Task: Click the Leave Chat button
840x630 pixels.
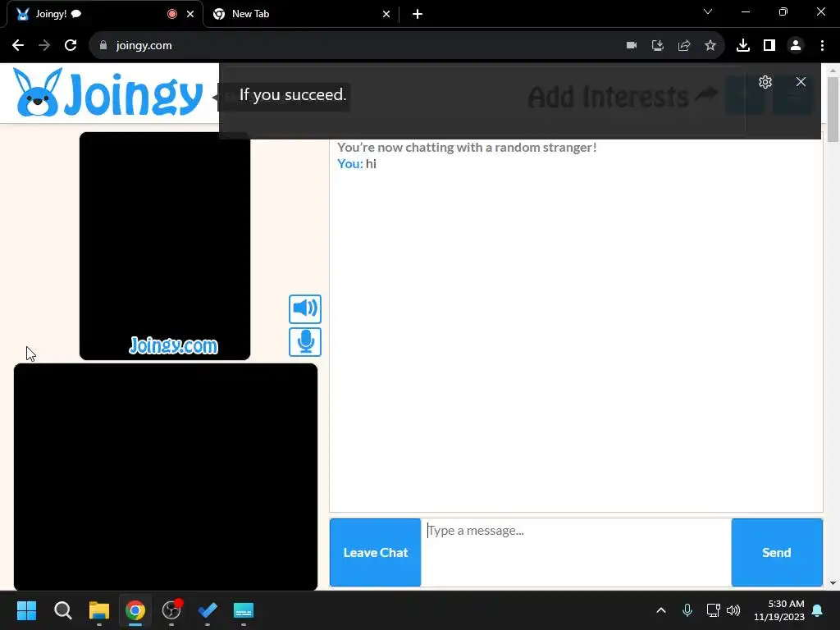Action: click(375, 552)
